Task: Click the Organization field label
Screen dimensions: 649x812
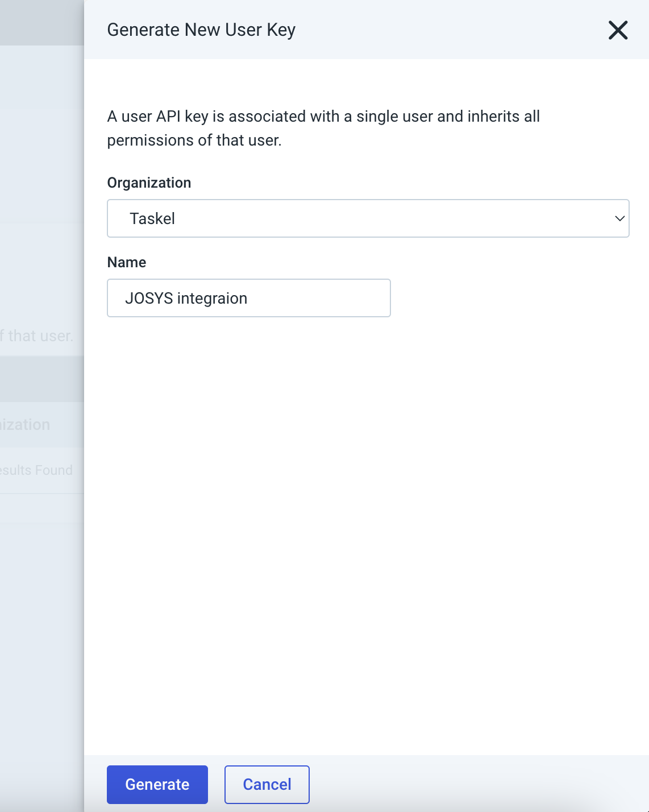Action: tap(149, 183)
